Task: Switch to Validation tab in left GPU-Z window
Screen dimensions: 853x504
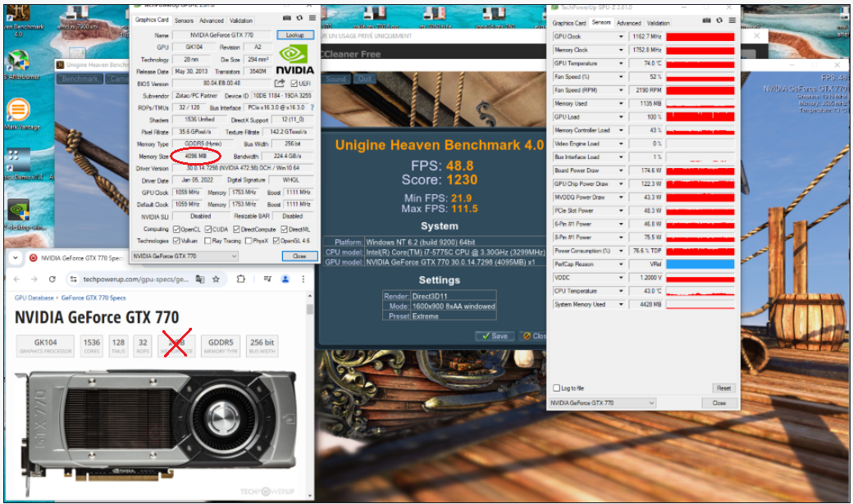Action: (x=241, y=20)
